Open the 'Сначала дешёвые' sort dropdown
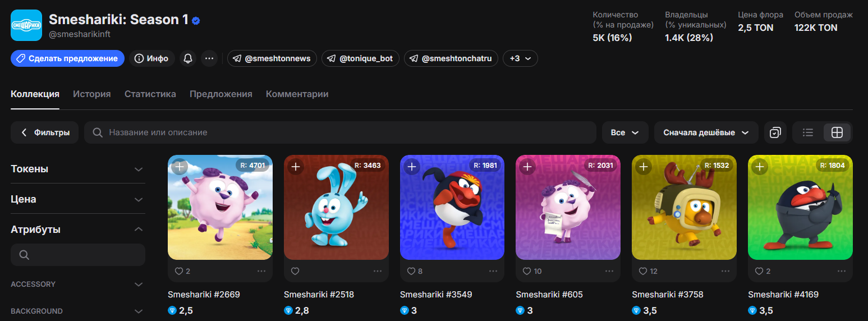Image resolution: width=868 pixels, height=321 pixels. (706, 132)
